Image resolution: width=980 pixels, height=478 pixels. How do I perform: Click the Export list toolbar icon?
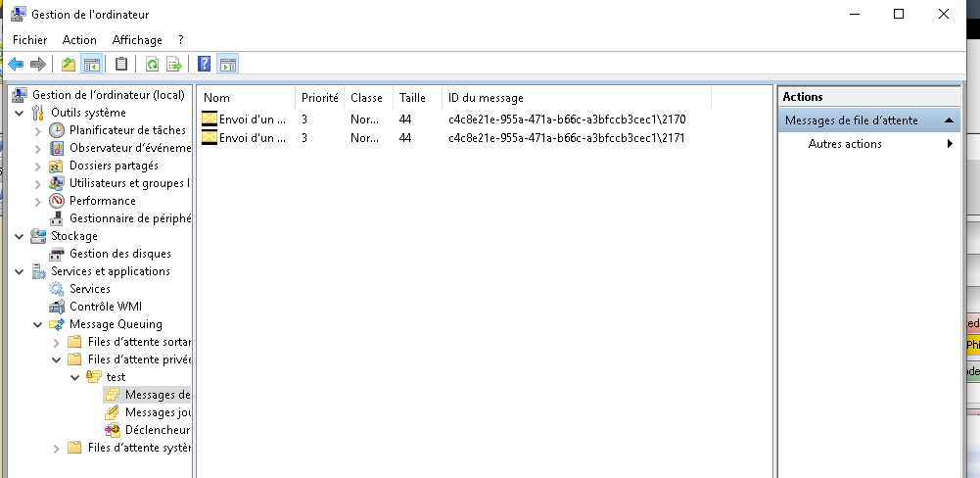[174, 65]
